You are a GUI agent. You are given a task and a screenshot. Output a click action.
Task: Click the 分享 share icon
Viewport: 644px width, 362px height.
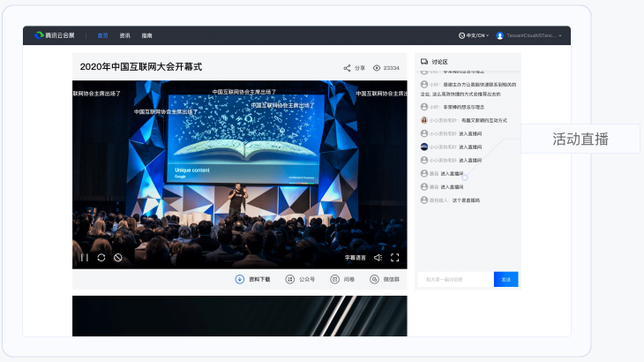click(x=347, y=68)
